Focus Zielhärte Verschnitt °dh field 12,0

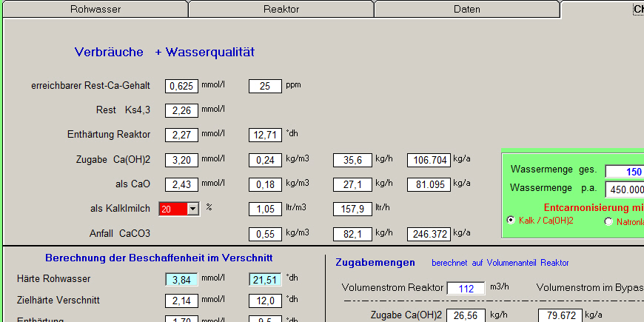pyautogui.click(x=265, y=301)
